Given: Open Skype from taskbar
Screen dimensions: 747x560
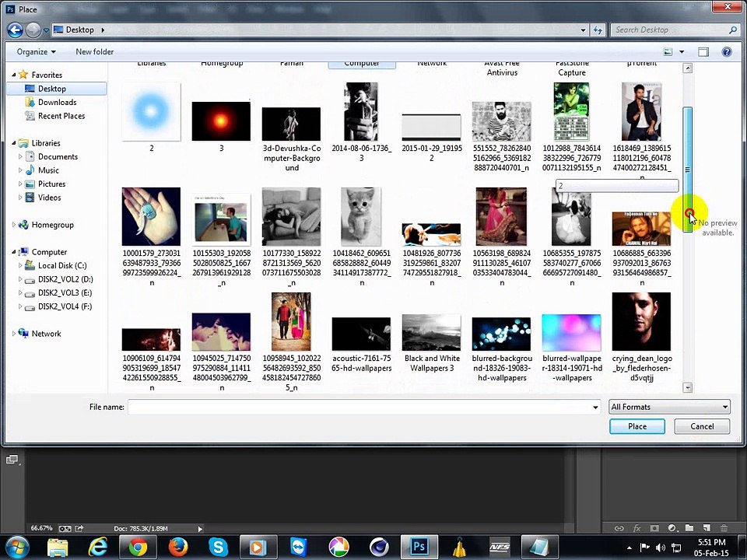Looking at the screenshot, I should pos(218,548).
